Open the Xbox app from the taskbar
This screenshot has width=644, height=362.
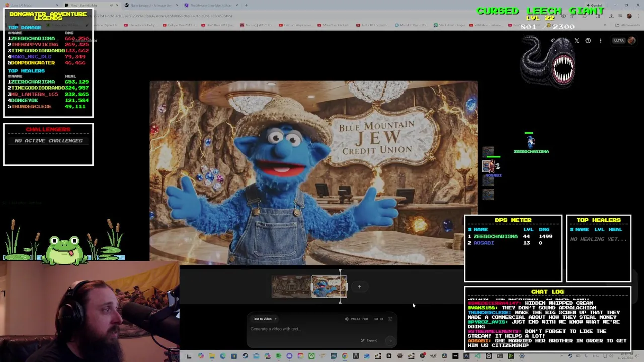[312, 356]
